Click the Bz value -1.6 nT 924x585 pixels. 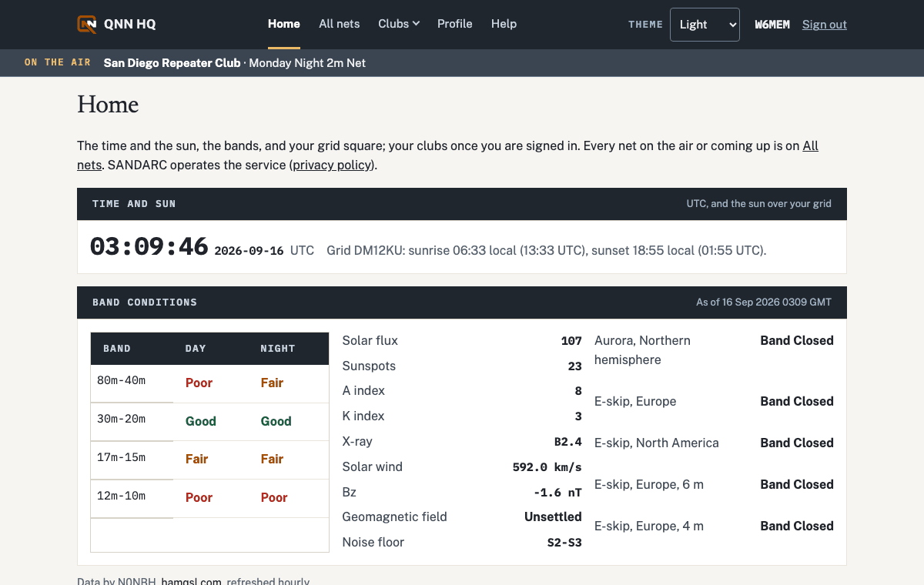point(557,493)
